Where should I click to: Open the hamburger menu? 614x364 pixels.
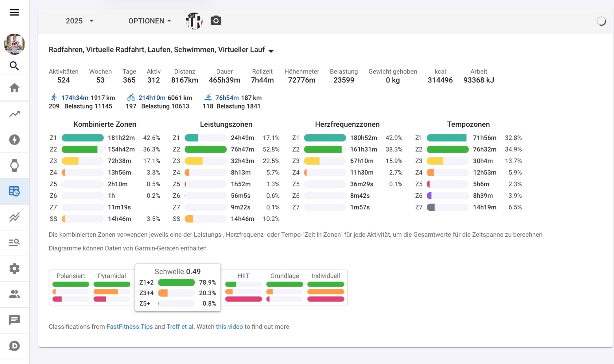click(14, 12)
